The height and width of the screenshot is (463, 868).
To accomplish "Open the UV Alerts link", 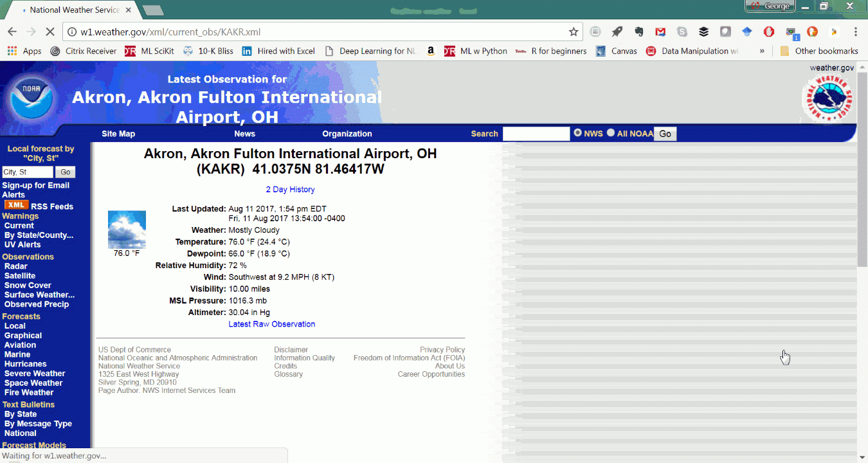I will tap(23, 244).
